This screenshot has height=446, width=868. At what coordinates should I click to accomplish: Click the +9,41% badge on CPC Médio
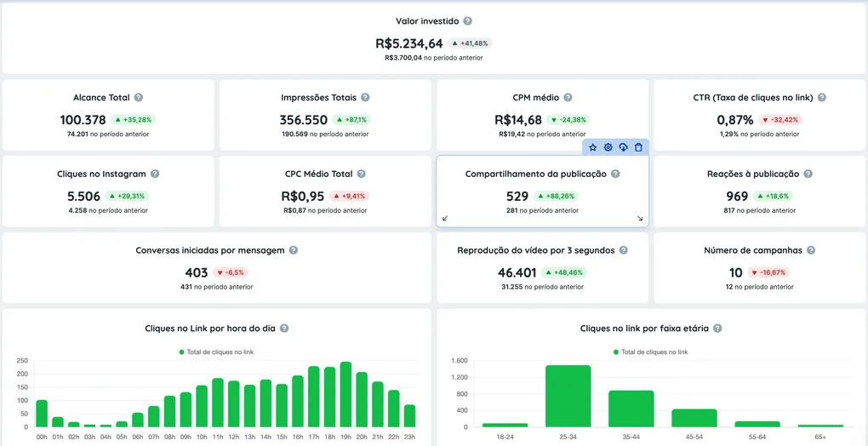[x=349, y=196]
